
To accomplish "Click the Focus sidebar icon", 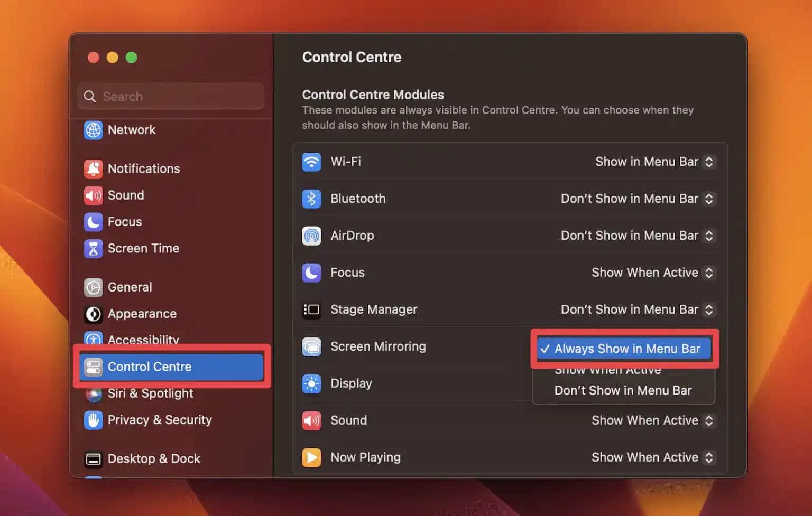I will [x=93, y=222].
